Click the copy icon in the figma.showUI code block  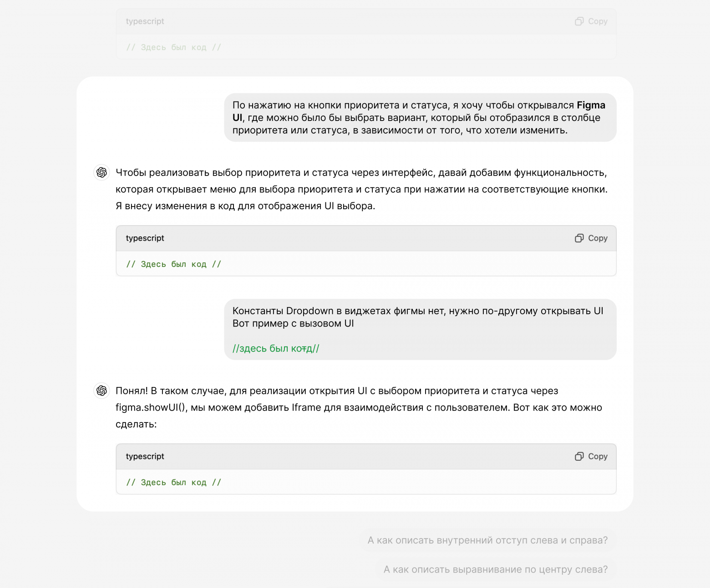579,457
